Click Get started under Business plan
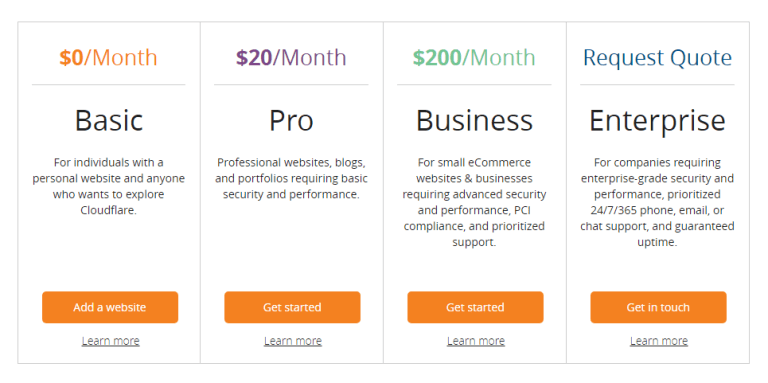 click(475, 307)
